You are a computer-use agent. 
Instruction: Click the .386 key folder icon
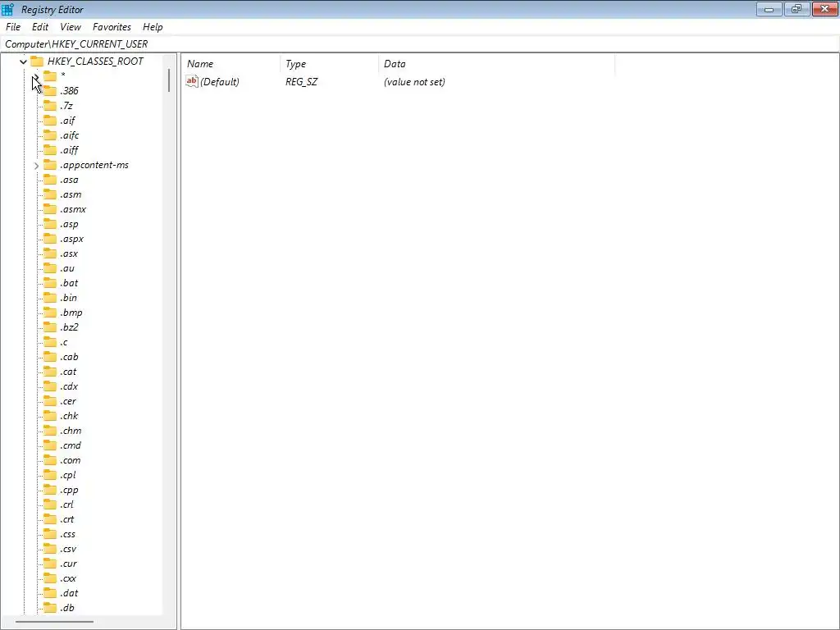(x=50, y=90)
